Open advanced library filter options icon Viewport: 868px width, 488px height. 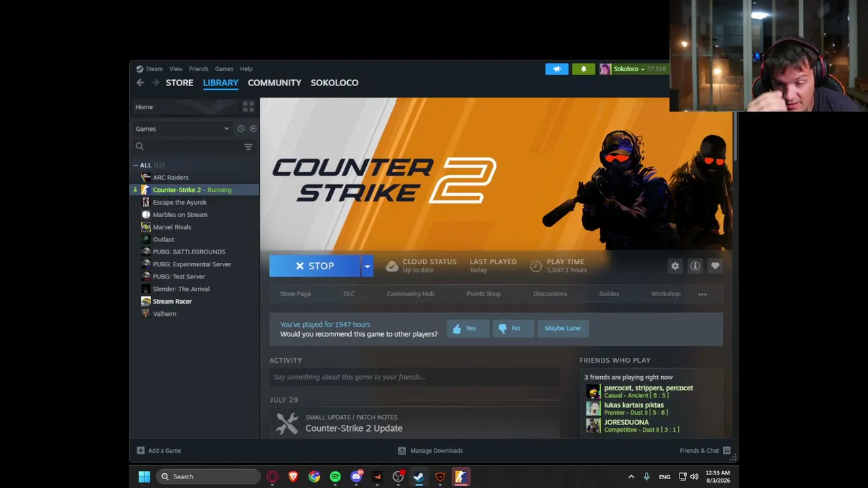(x=248, y=146)
